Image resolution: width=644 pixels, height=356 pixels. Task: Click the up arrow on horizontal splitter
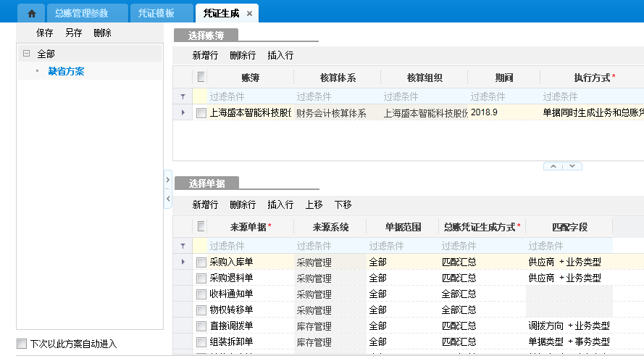tap(553, 166)
